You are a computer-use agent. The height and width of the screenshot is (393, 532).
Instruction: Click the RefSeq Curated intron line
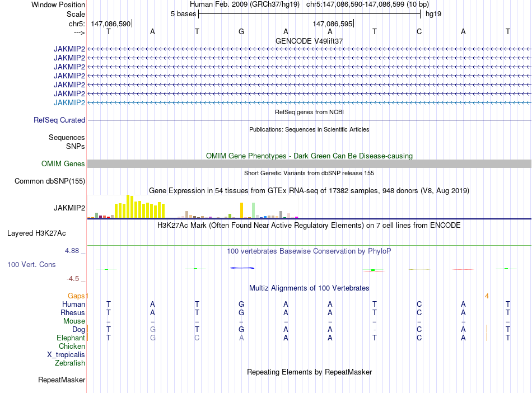(x=309, y=120)
